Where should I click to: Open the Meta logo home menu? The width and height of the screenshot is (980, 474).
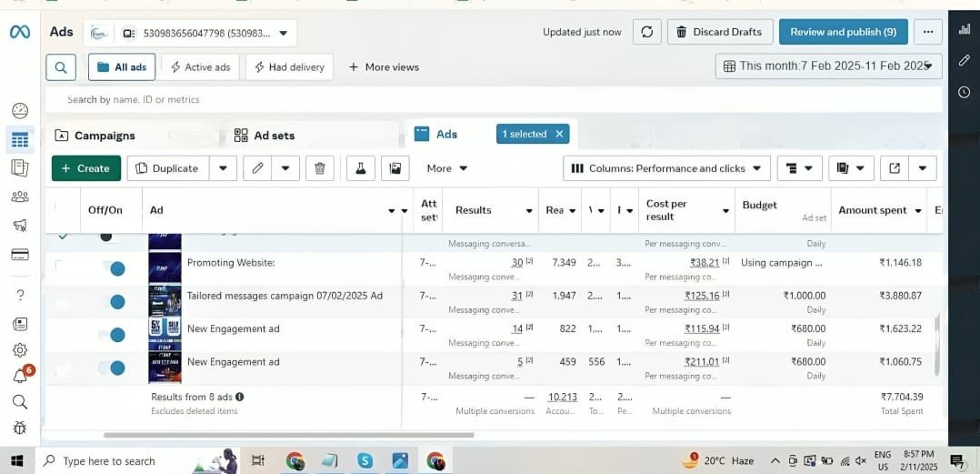(20, 31)
